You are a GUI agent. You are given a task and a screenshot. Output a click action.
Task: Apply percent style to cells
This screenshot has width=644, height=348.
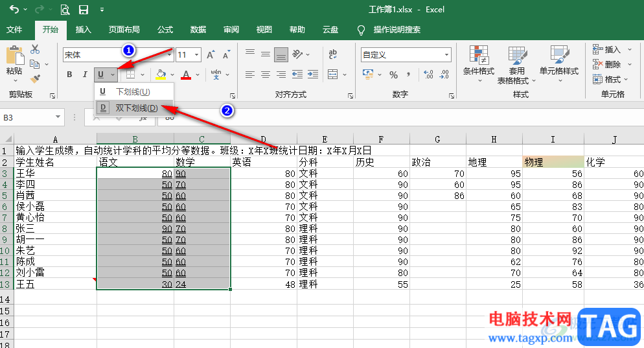point(393,75)
